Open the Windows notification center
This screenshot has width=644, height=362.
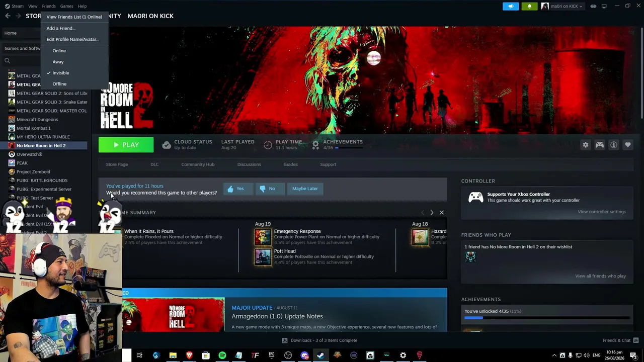coord(633,355)
